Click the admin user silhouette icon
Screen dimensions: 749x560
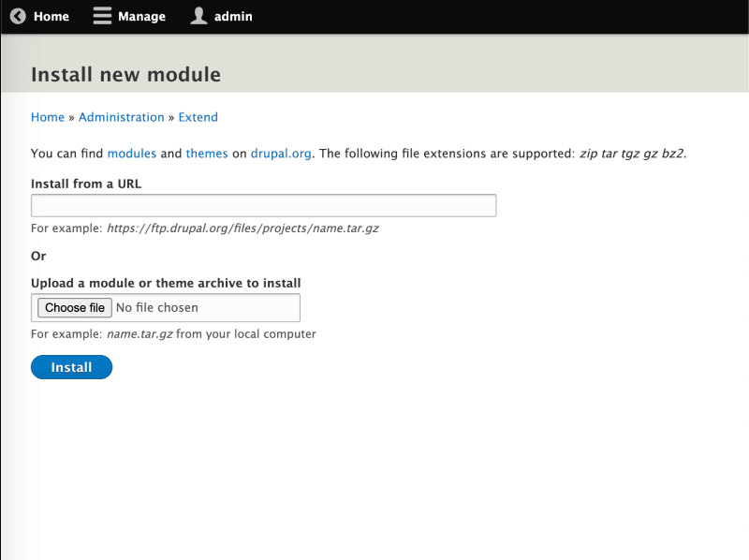198,16
